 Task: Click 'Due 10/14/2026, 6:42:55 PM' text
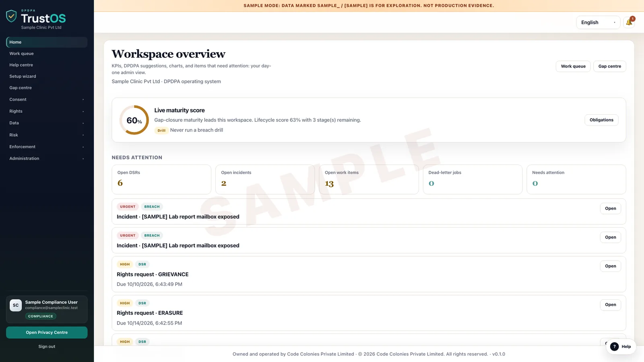click(149, 323)
